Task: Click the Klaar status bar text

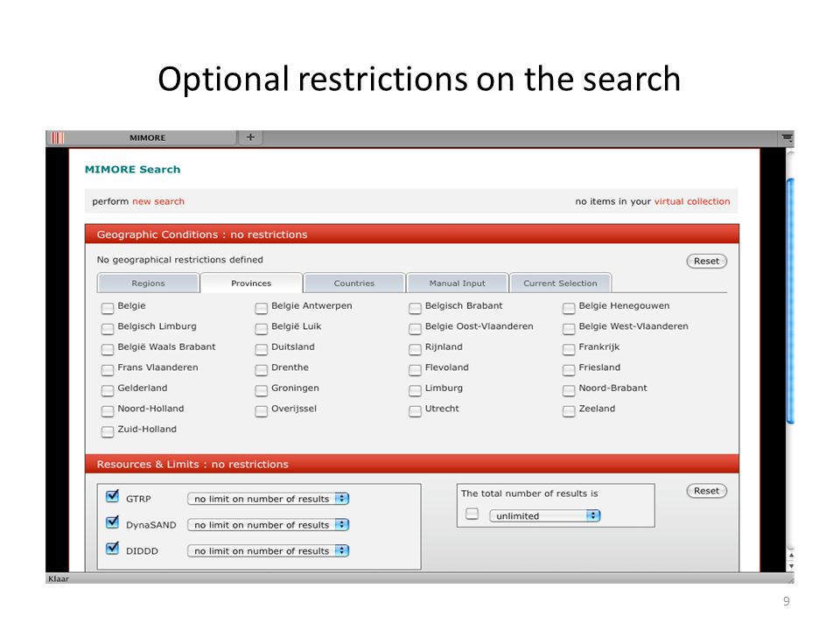Action: tap(59, 578)
